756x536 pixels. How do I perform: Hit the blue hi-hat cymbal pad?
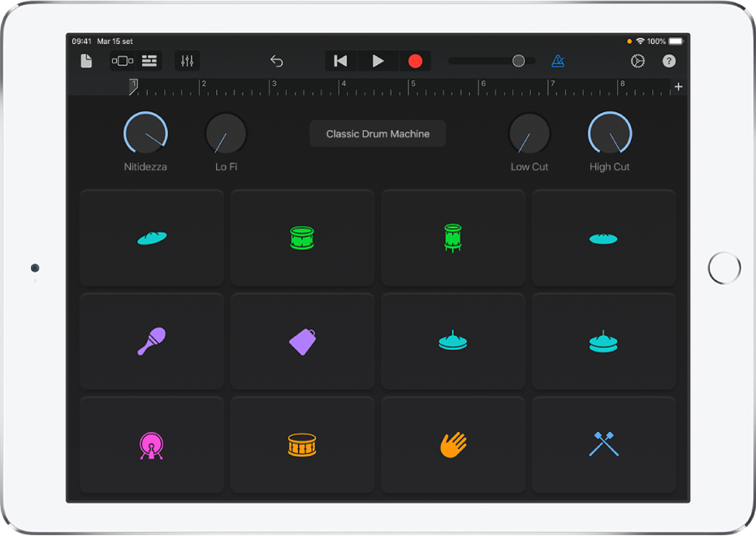452,341
